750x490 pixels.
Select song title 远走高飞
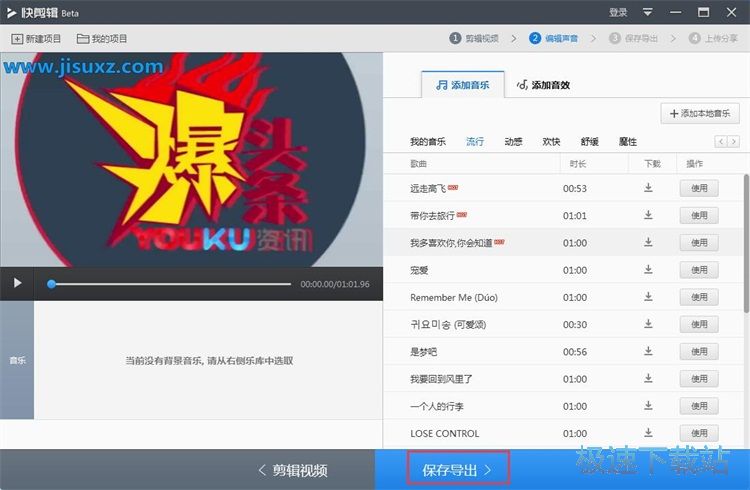coord(428,189)
